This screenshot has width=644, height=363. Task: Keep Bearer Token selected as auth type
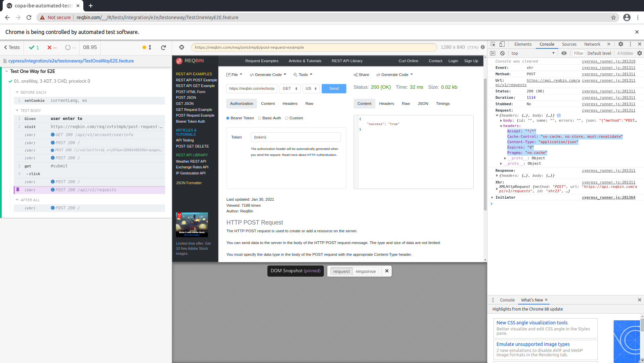click(227, 118)
